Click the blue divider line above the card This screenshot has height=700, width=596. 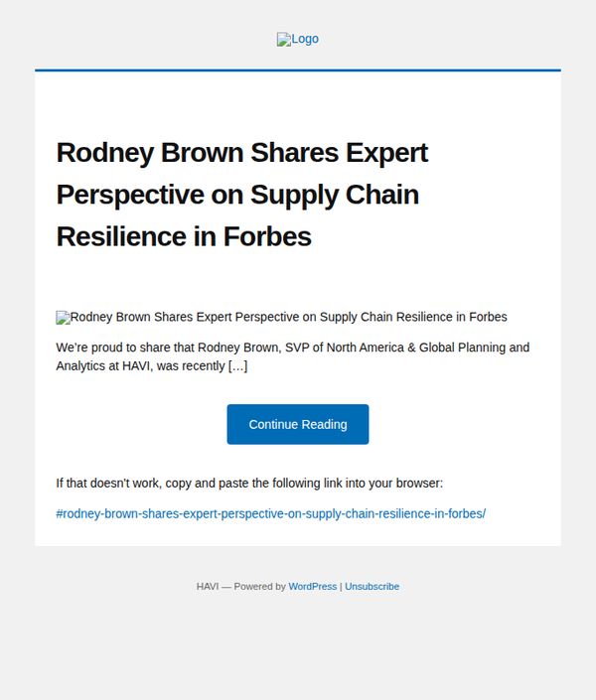point(298,70)
